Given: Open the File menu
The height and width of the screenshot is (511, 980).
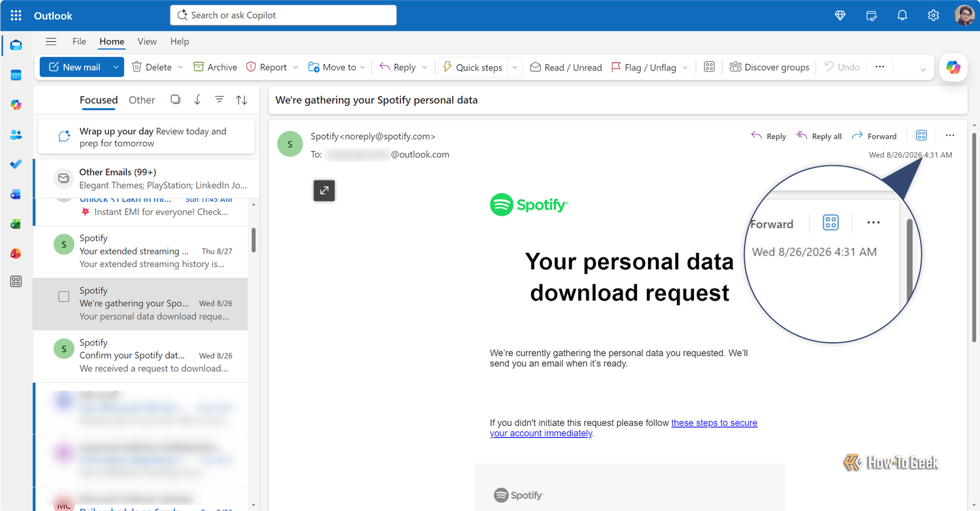Looking at the screenshot, I should click(79, 41).
